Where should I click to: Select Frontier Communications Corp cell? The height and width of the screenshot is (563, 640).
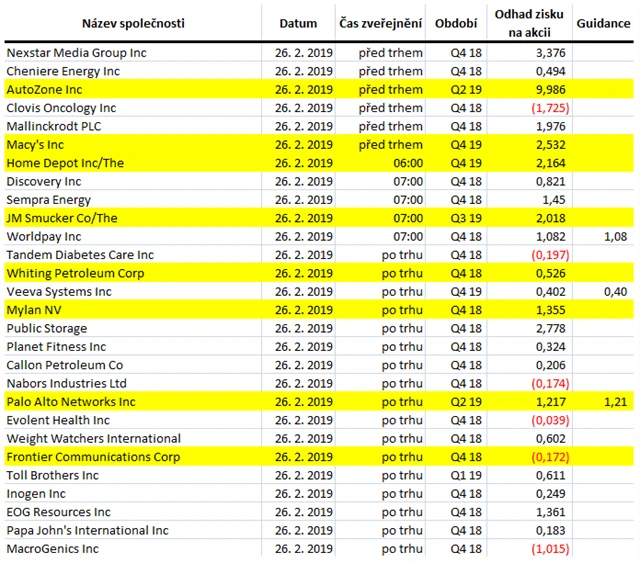[93, 456]
